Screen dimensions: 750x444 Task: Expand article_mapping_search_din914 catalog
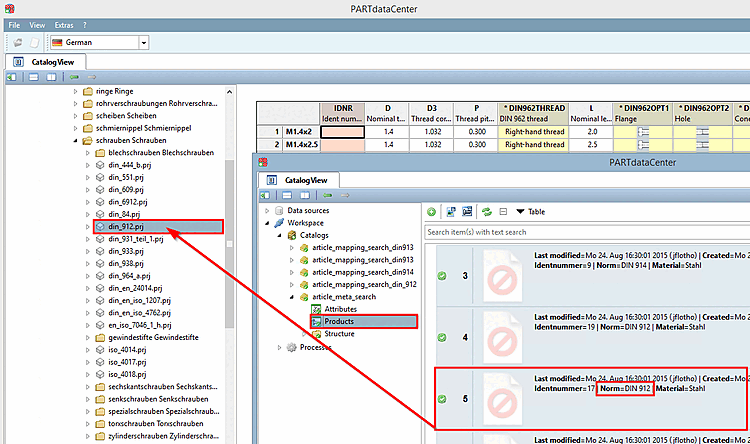[292, 272]
